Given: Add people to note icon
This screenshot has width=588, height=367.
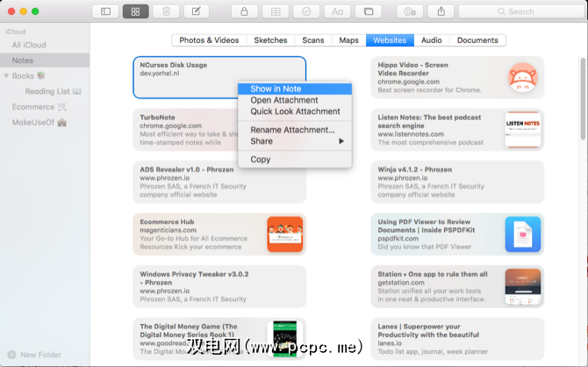Looking at the screenshot, I should click(410, 11).
